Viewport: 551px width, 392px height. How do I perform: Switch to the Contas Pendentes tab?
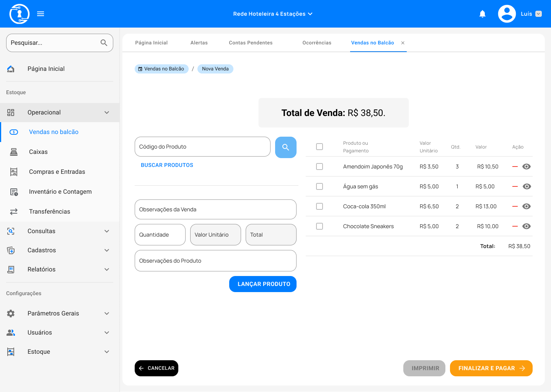pos(251,43)
